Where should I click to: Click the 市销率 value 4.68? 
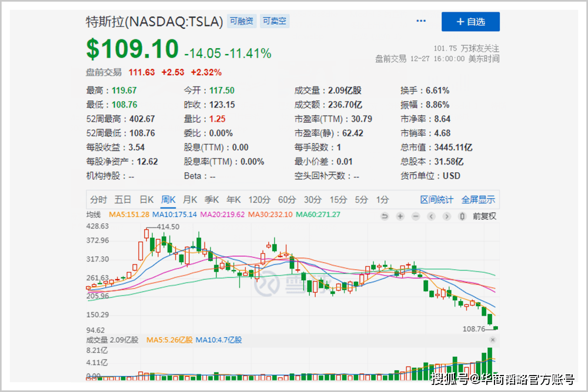point(442,133)
